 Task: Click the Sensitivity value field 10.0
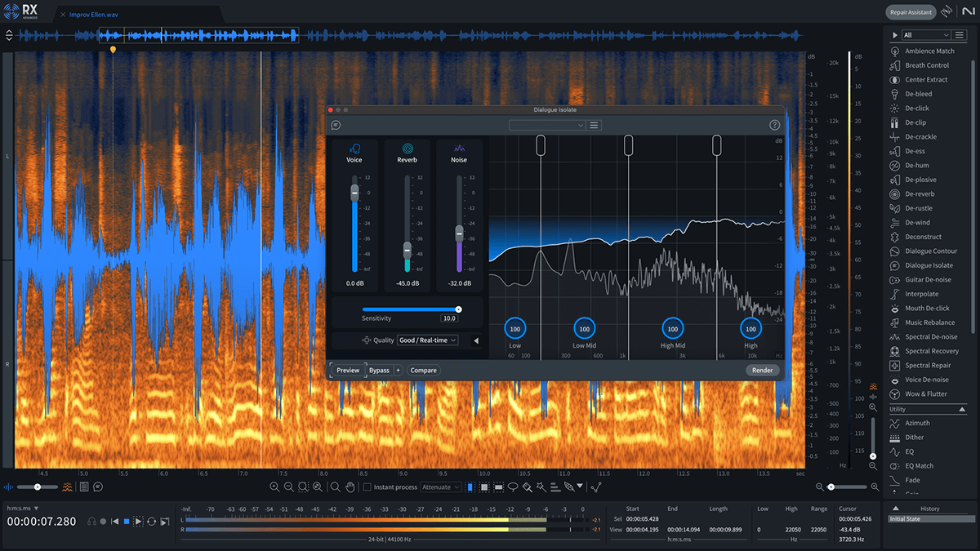tap(449, 318)
